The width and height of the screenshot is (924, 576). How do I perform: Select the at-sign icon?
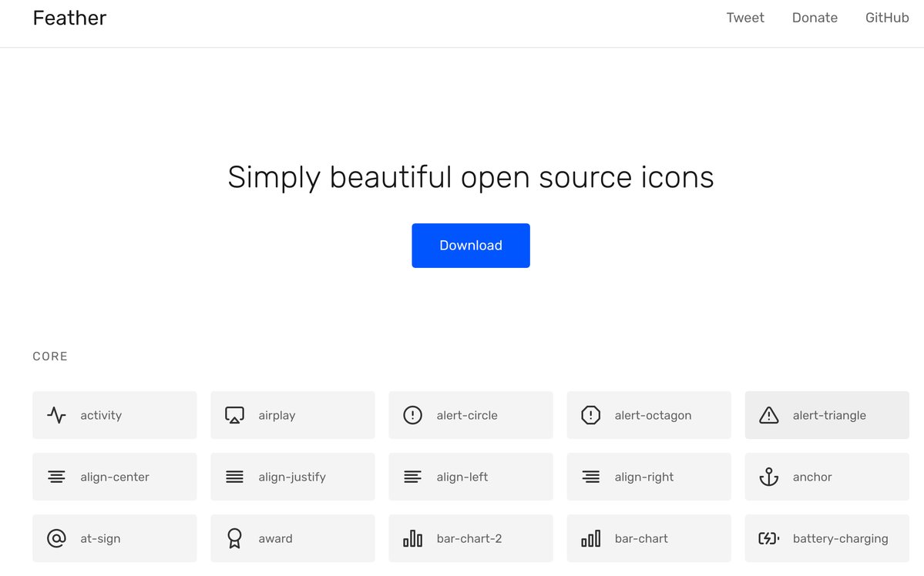pyautogui.click(x=56, y=538)
